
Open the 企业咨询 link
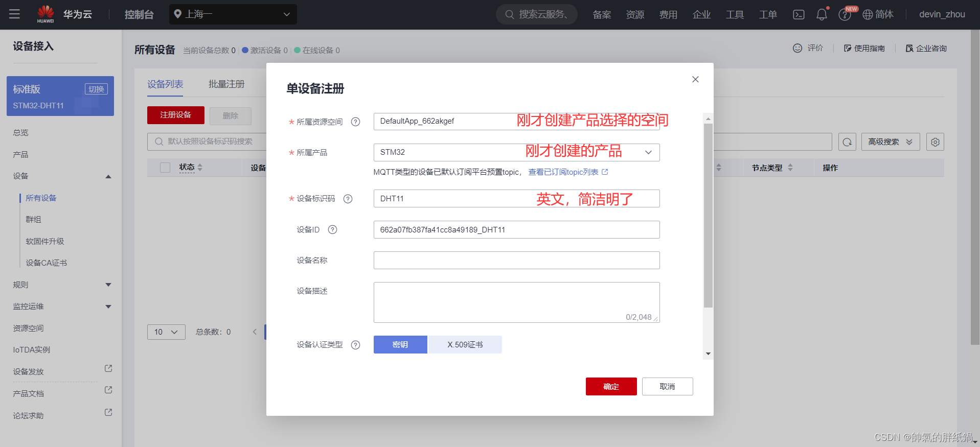[x=926, y=48]
